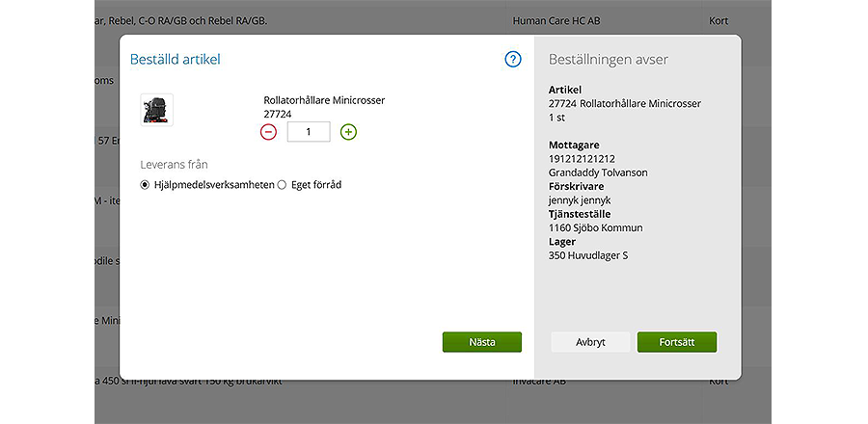This screenshot has height=424, width=868.
Task: Open the help question mark icon
Action: (x=513, y=59)
